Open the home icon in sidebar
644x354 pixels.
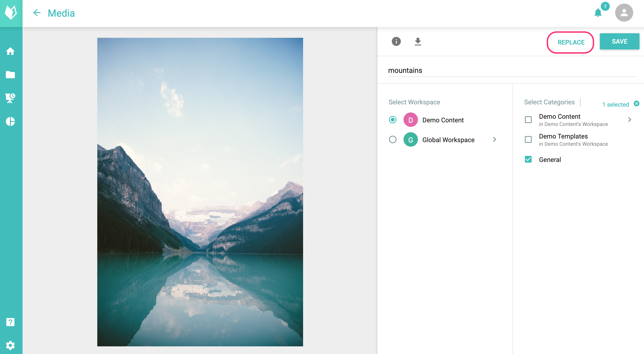[x=10, y=51]
